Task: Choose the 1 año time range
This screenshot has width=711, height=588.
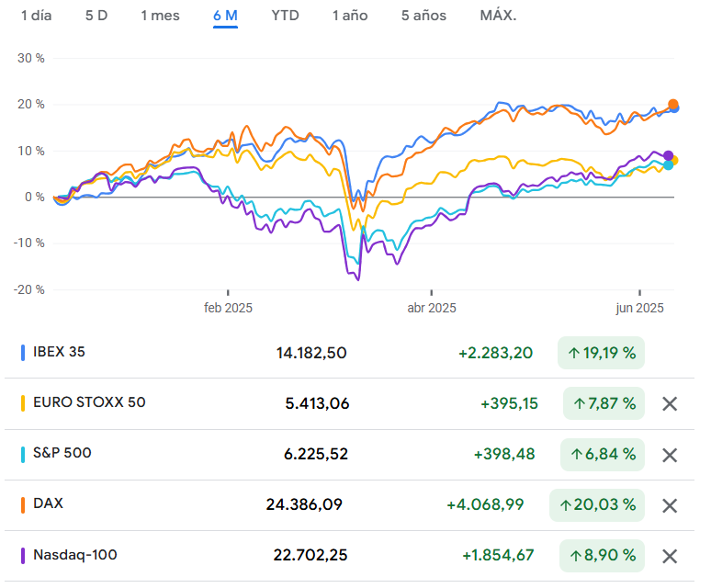Action: click(x=350, y=16)
